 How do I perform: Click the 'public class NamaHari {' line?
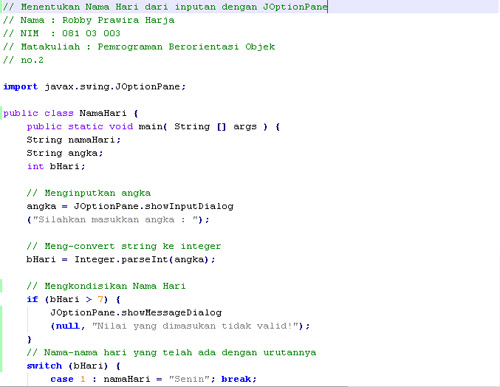(x=71, y=113)
